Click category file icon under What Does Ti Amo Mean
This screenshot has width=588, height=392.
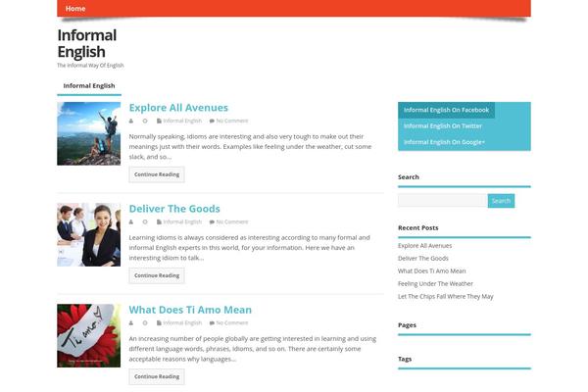click(159, 323)
